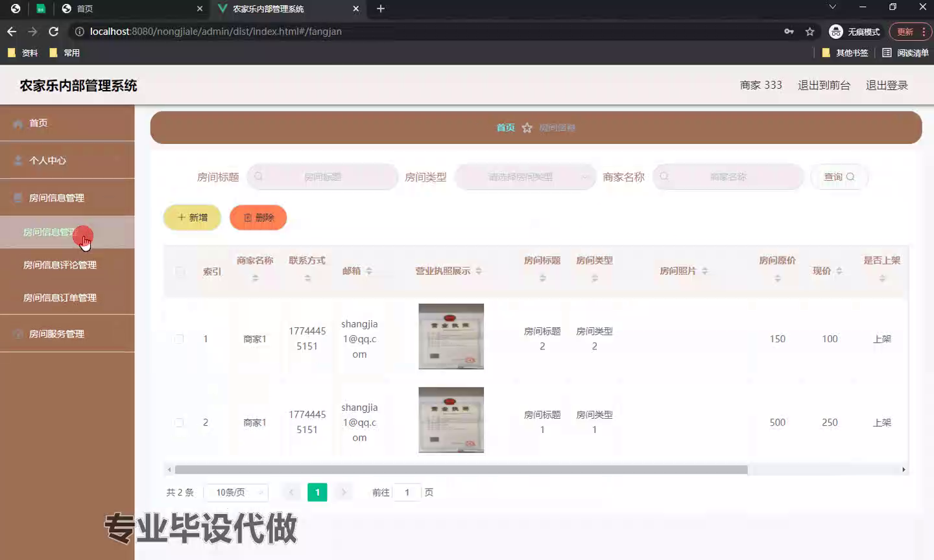Image resolution: width=934 pixels, height=560 pixels.
Task: Click the 查询 search button
Action: 839,176
